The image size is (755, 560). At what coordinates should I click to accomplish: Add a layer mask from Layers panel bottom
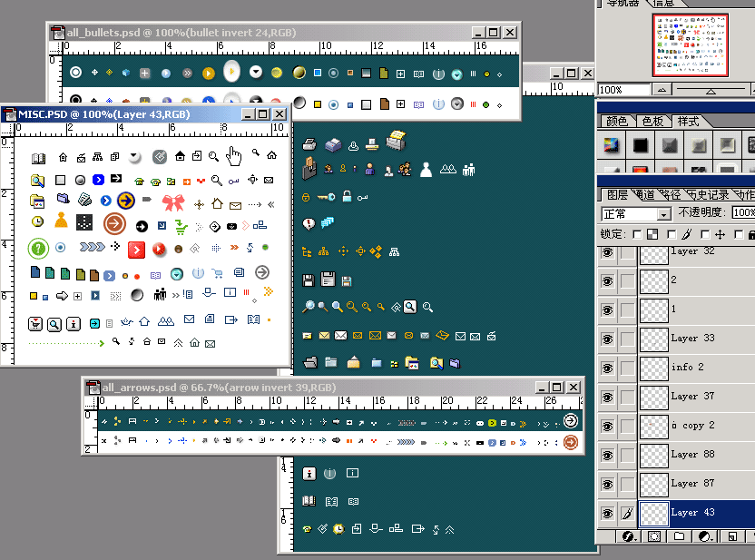[654, 536]
